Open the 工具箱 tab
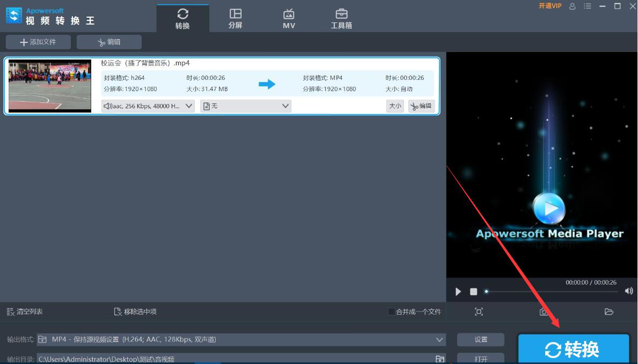638x364 pixels. point(341,19)
